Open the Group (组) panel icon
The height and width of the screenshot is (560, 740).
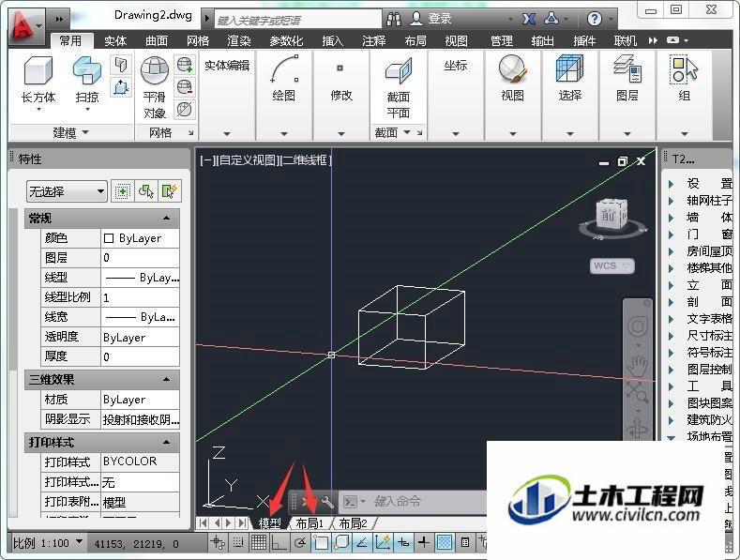[x=684, y=70]
